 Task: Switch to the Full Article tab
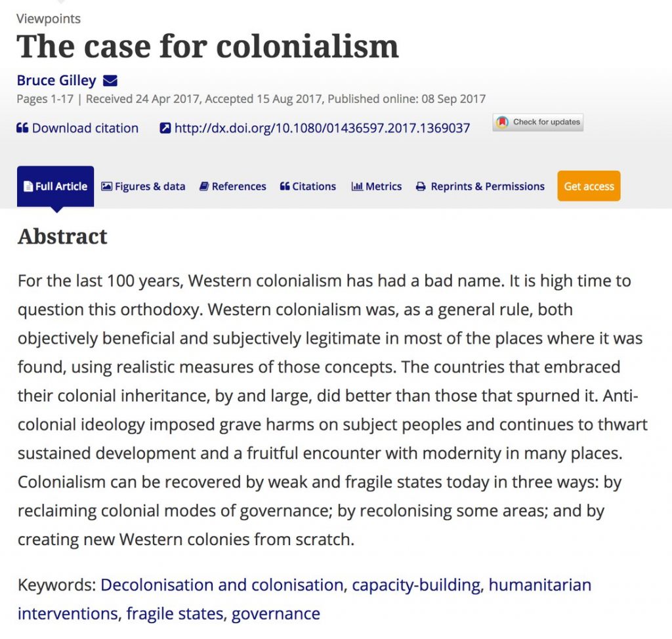[x=56, y=186]
